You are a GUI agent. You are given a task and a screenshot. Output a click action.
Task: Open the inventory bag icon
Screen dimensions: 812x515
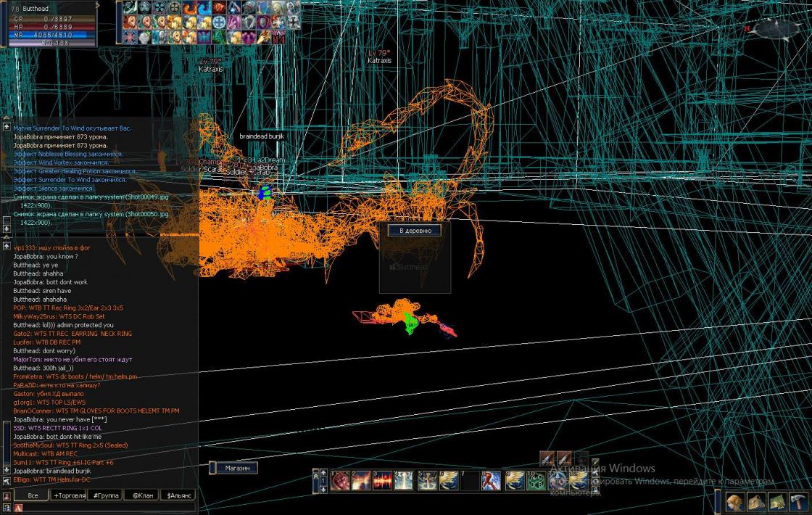click(x=756, y=502)
